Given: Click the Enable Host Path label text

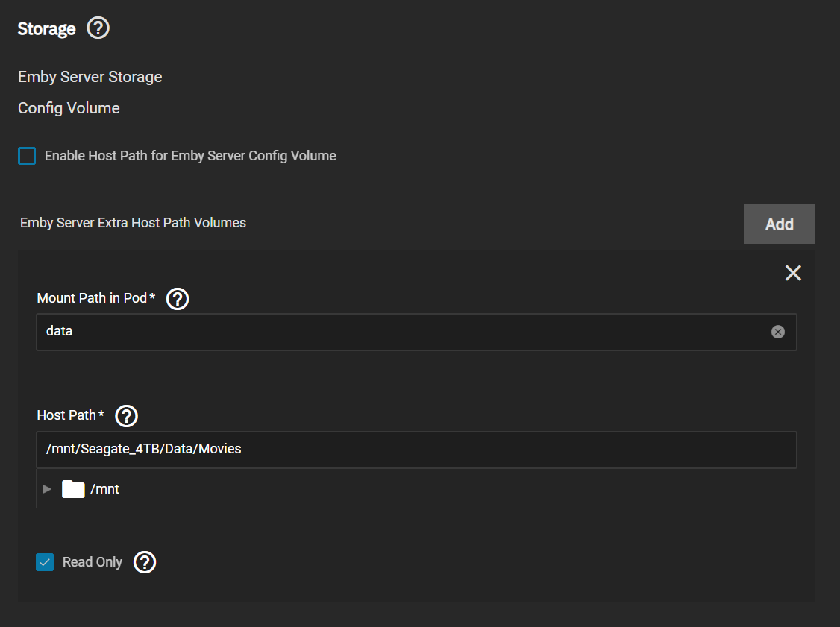Looking at the screenshot, I should tap(190, 156).
